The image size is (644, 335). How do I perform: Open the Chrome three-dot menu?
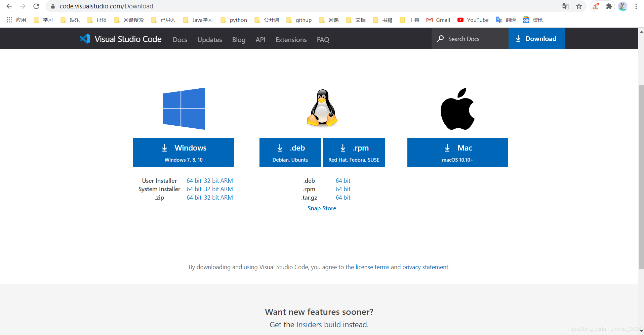tap(636, 6)
